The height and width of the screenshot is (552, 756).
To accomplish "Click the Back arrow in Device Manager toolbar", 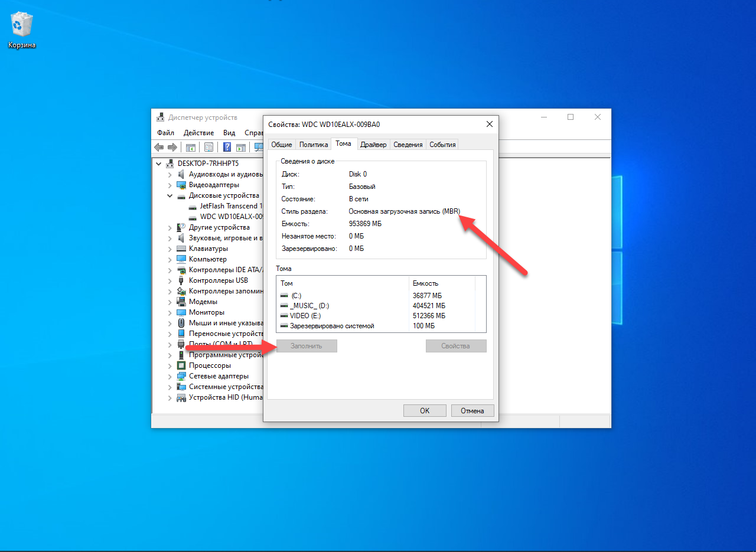I will tap(159, 147).
